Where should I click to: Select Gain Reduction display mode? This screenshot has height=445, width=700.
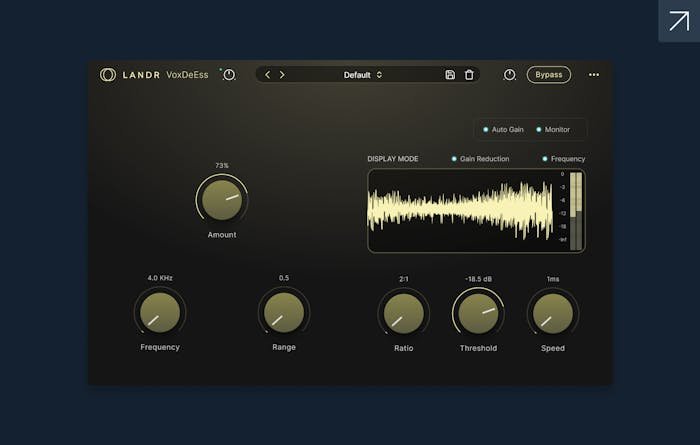[x=480, y=159]
